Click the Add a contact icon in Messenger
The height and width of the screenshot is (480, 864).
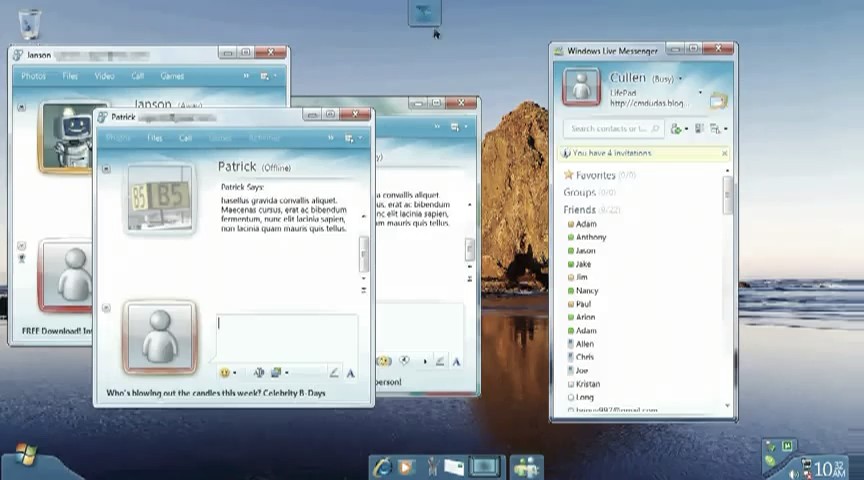677,129
